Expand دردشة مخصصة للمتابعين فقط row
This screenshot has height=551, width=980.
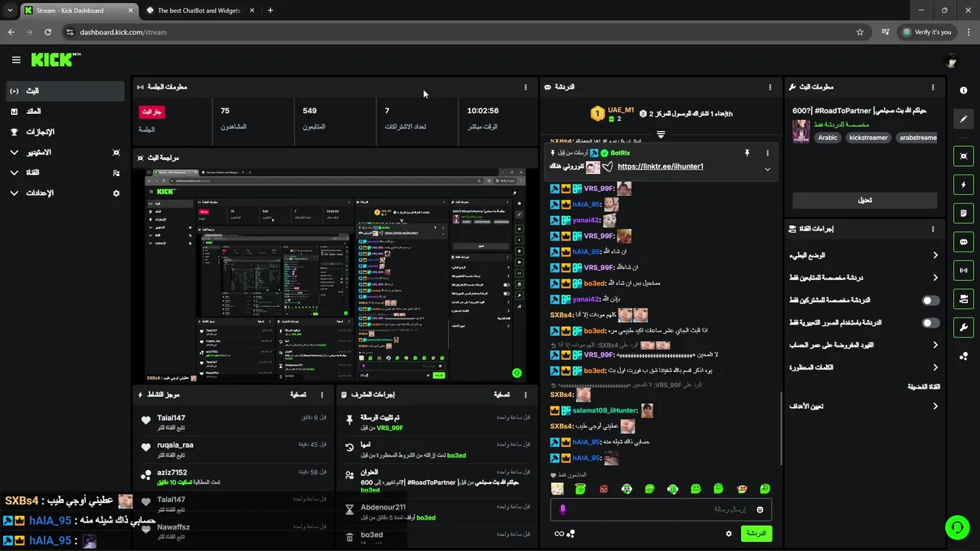click(x=863, y=278)
